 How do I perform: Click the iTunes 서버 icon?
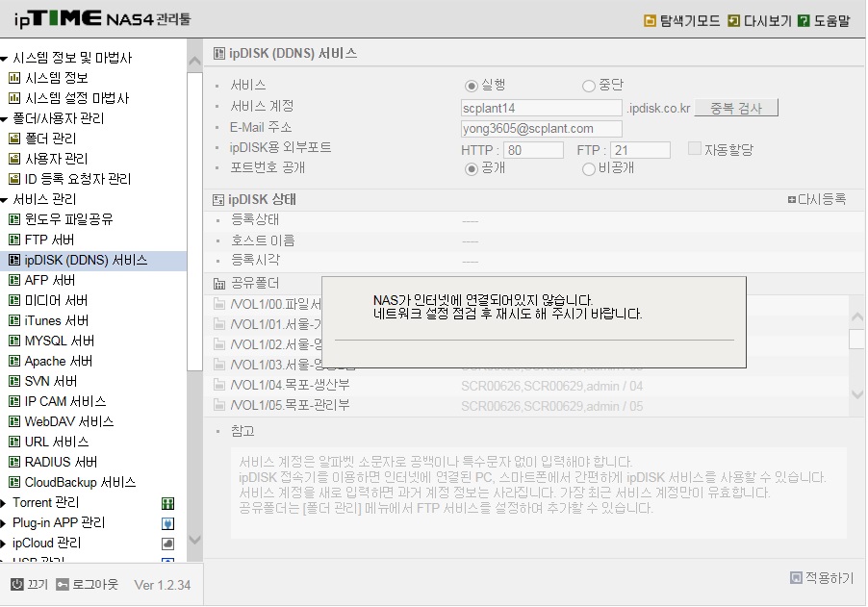click(x=14, y=321)
